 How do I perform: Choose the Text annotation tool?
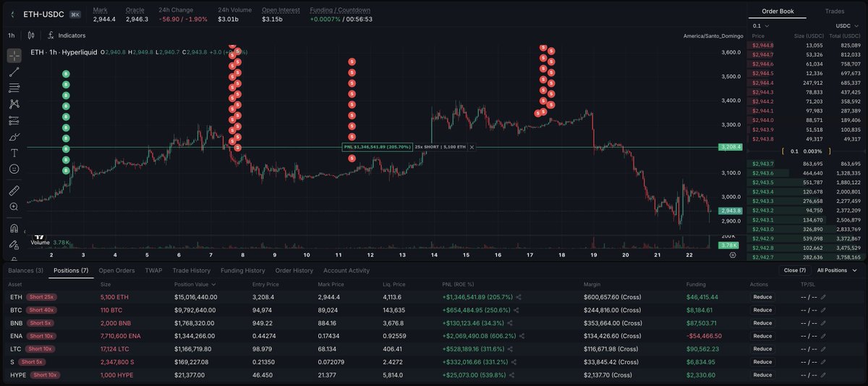click(x=14, y=153)
